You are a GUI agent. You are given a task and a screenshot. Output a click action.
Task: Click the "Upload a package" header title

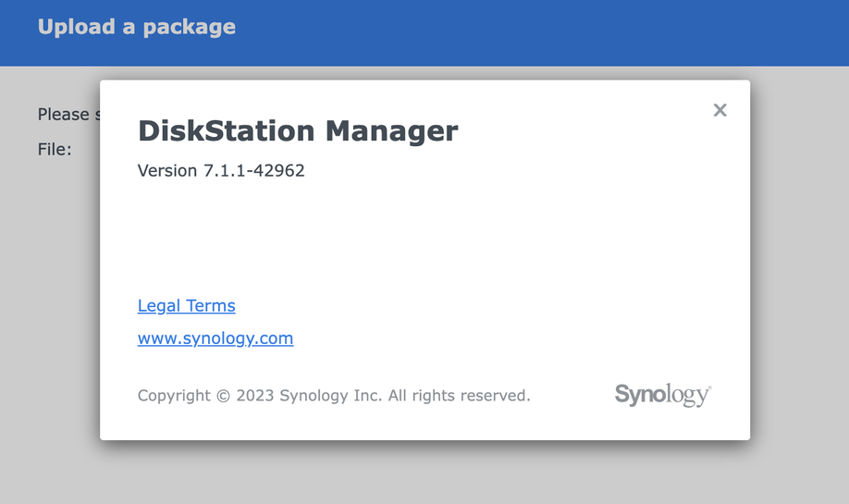point(136,27)
